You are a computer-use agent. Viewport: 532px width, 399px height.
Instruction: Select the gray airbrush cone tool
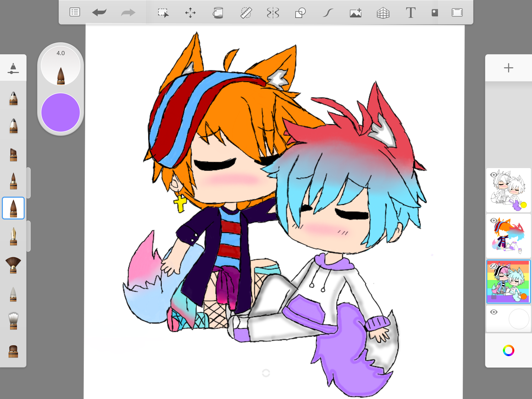[13, 294]
